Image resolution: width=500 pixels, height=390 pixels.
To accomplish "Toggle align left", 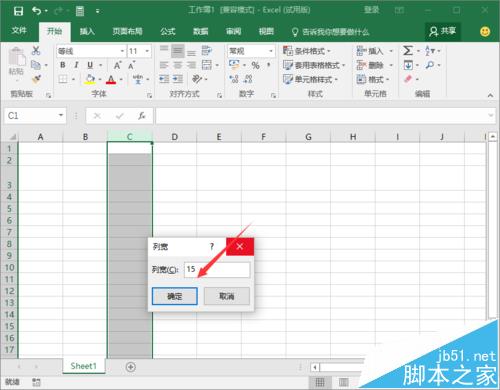I will (x=164, y=65).
